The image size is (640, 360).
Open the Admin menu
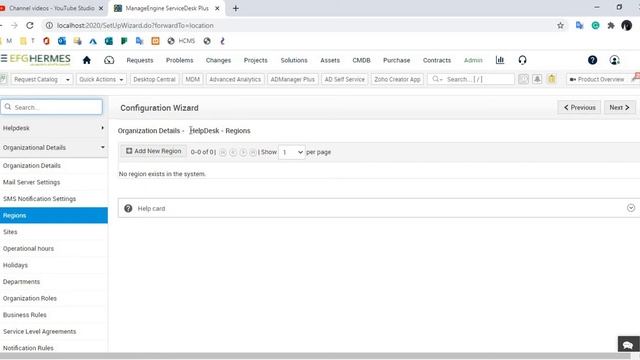click(x=473, y=60)
